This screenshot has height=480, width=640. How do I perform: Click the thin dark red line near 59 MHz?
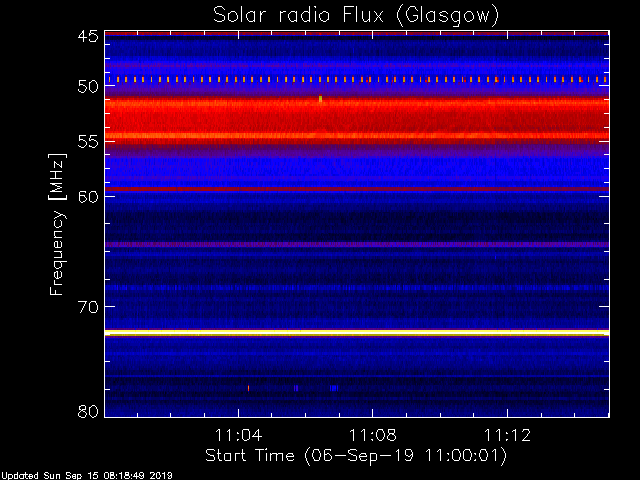357,189
